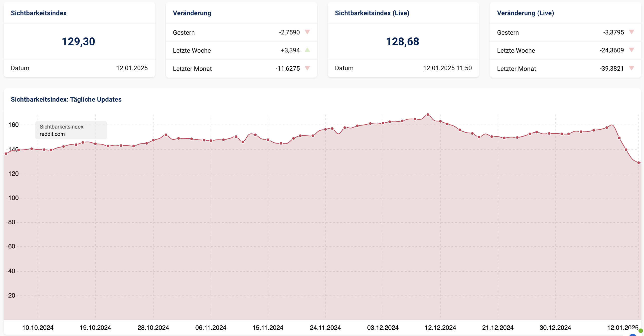Screen dimensions: 644x336
Task: Select the peak data point of the chart
Action: [428, 115]
